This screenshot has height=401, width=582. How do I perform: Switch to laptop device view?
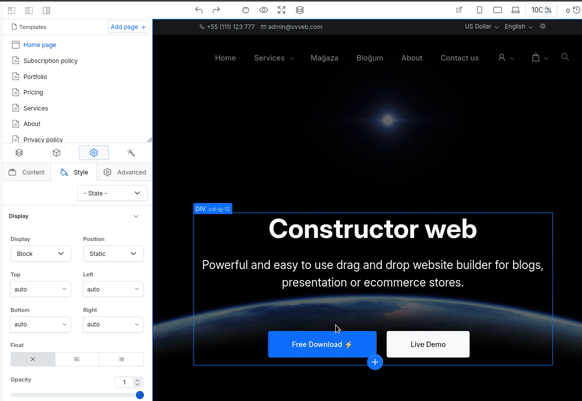point(516,10)
